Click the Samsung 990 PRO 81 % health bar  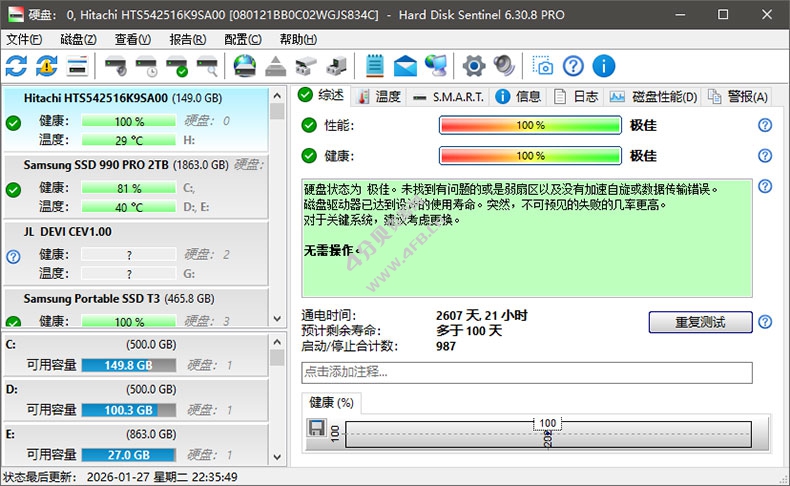pos(128,188)
